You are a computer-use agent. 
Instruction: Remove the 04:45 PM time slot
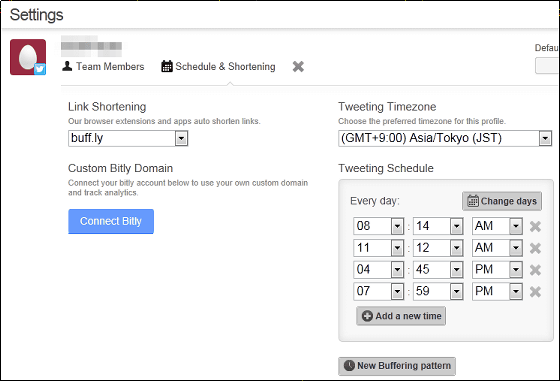(x=535, y=270)
